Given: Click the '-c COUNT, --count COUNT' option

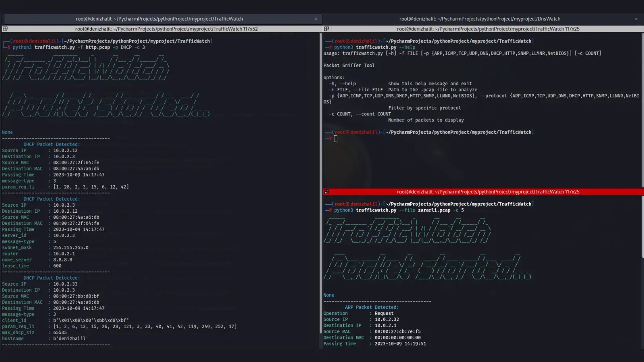Looking at the screenshot, I should click(x=360, y=114).
